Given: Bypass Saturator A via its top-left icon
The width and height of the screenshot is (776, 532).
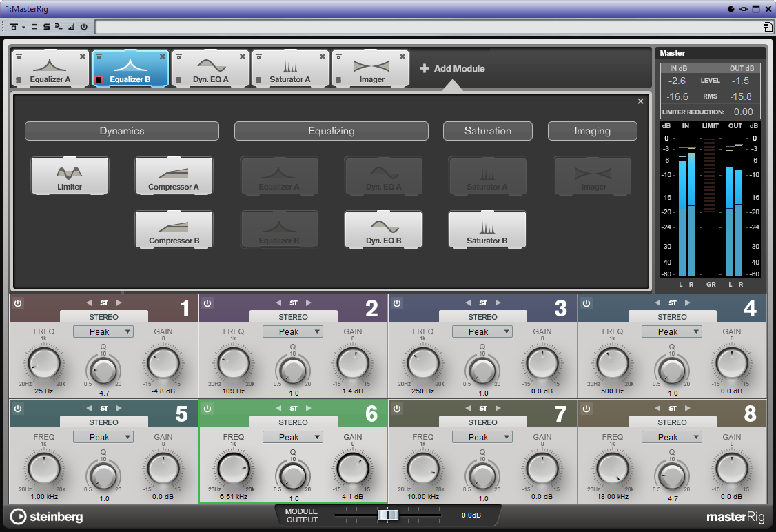Looking at the screenshot, I should tap(258, 57).
